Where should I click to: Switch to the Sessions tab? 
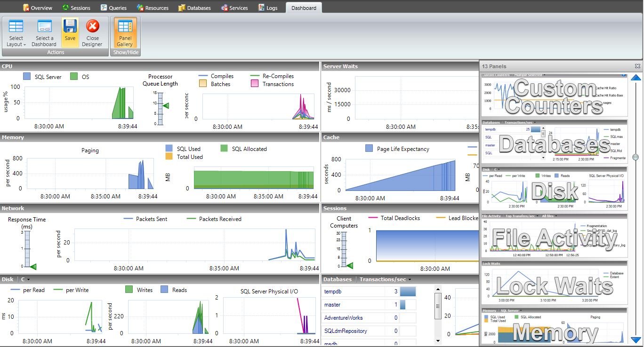coord(76,8)
